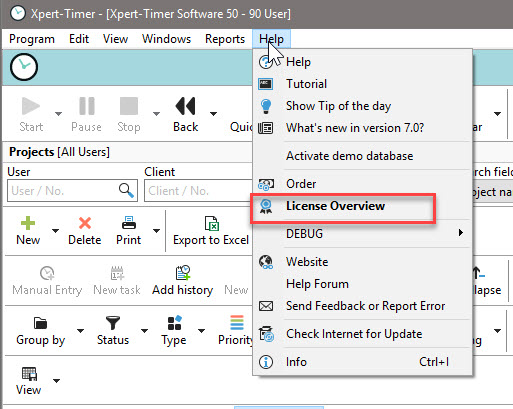
Task: Expand the View button dropdown arrow
Action: pyautogui.click(x=57, y=381)
